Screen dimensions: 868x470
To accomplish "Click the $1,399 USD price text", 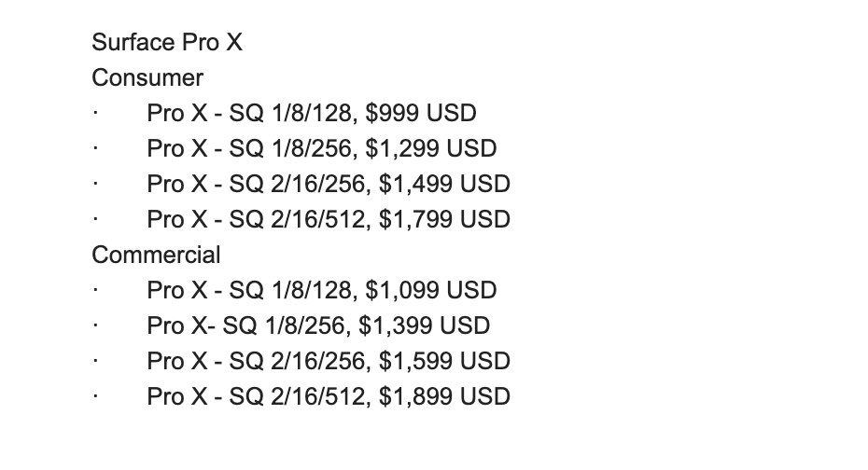I will pos(425,325).
